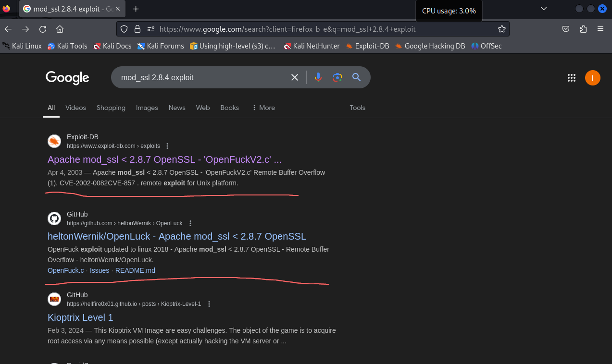Open the list all tabs dropdown
This screenshot has height=364, width=612.
click(x=544, y=9)
